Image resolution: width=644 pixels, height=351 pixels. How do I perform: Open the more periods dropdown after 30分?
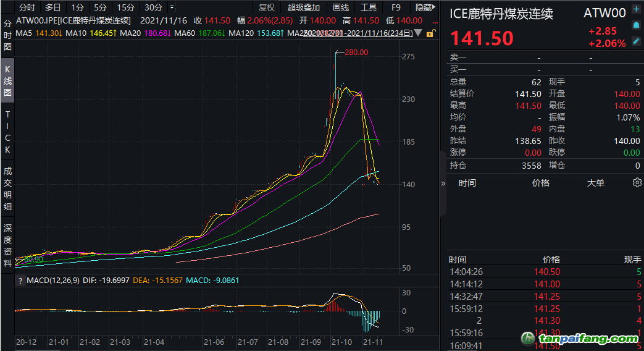171,7
